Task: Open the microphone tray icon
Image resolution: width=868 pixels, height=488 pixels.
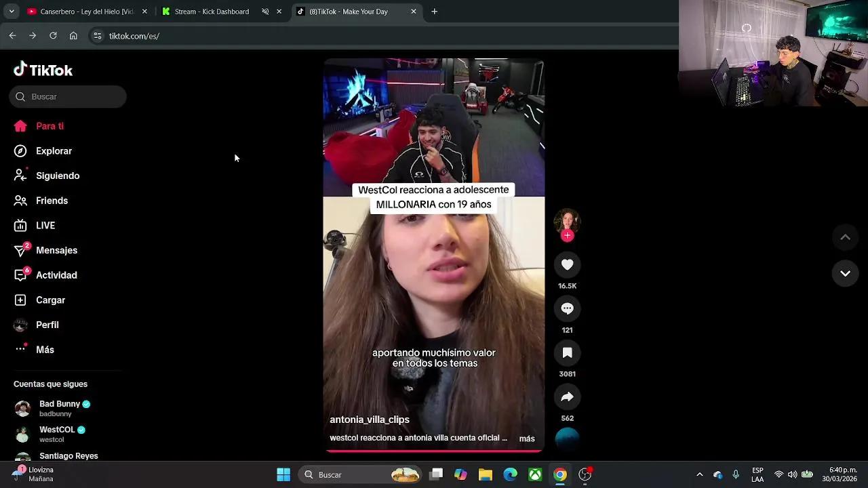Action: [736, 474]
